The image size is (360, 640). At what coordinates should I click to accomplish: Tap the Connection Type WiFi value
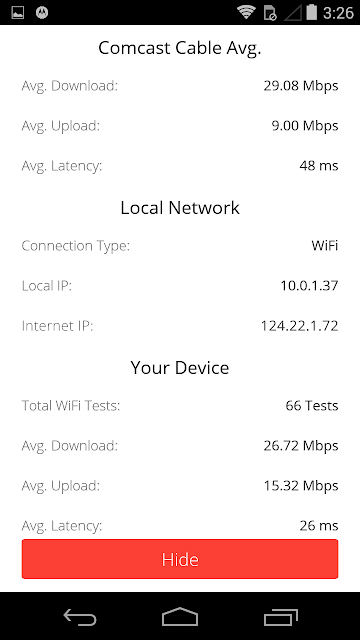click(324, 246)
